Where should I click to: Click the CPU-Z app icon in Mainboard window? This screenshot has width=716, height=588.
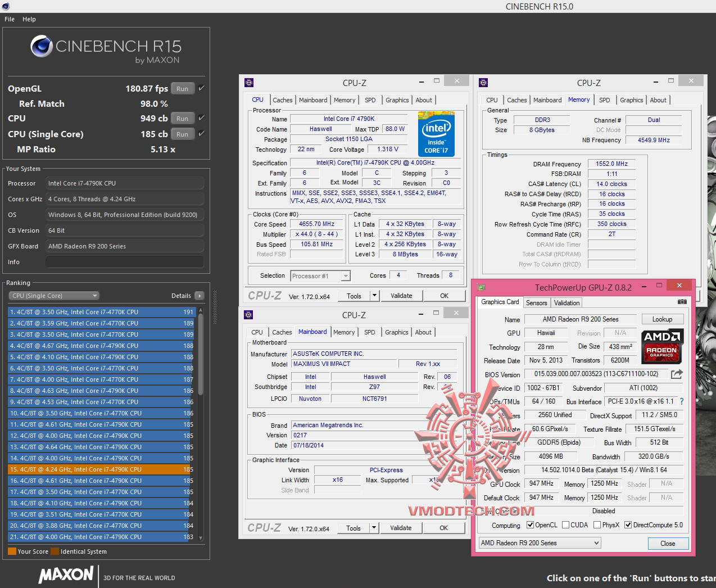pos(248,315)
